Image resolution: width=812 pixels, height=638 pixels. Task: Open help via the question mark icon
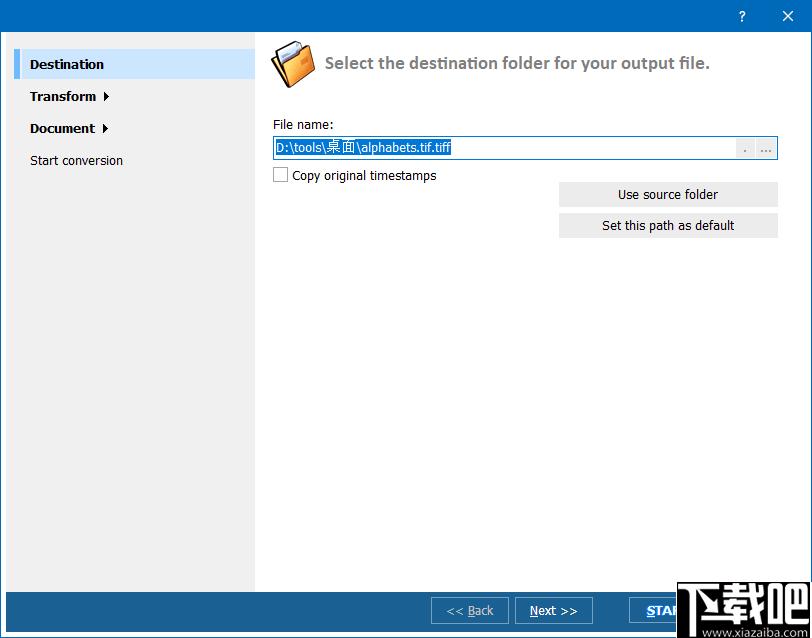click(742, 16)
